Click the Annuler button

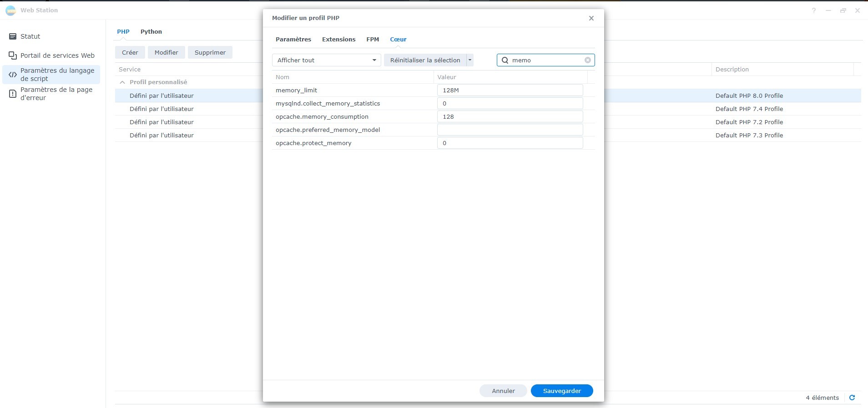click(x=503, y=391)
